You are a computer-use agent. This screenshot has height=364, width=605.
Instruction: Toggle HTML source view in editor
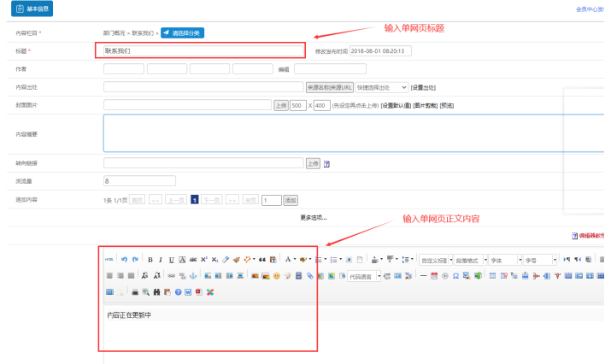click(x=109, y=259)
